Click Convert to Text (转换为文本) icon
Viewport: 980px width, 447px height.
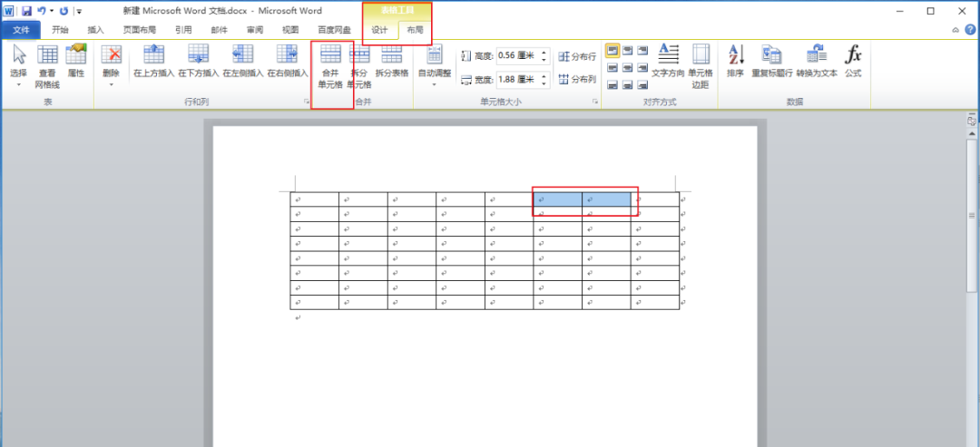[x=817, y=62]
